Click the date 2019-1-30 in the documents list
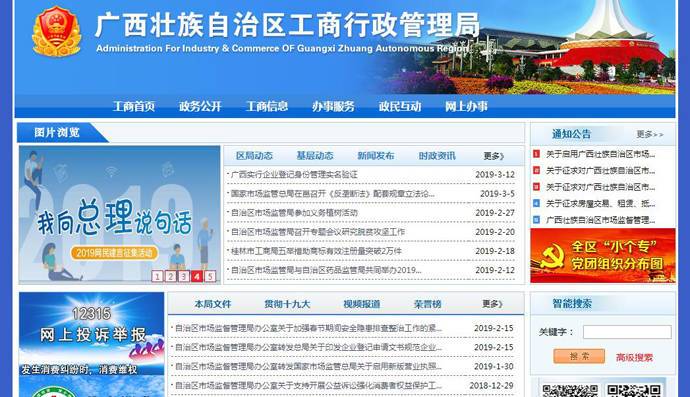The width and height of the screenshot is (690, 397). (x=494, y=366)
